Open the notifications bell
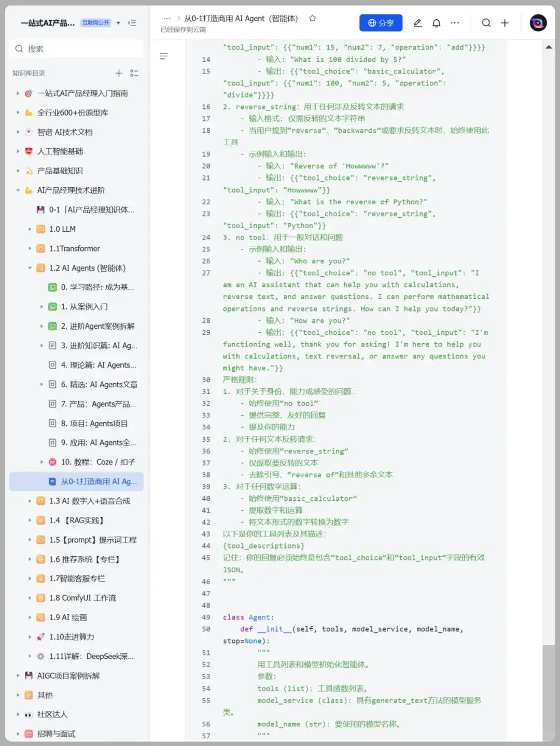This screenshot has width=560, height=746. [x=437, y=23]
